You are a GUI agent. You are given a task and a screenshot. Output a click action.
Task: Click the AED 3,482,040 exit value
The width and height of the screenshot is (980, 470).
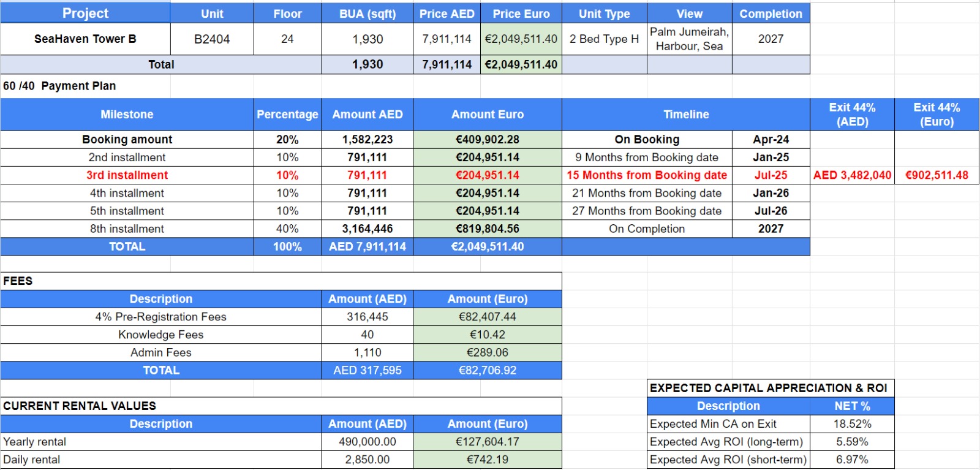click(852, 175)
